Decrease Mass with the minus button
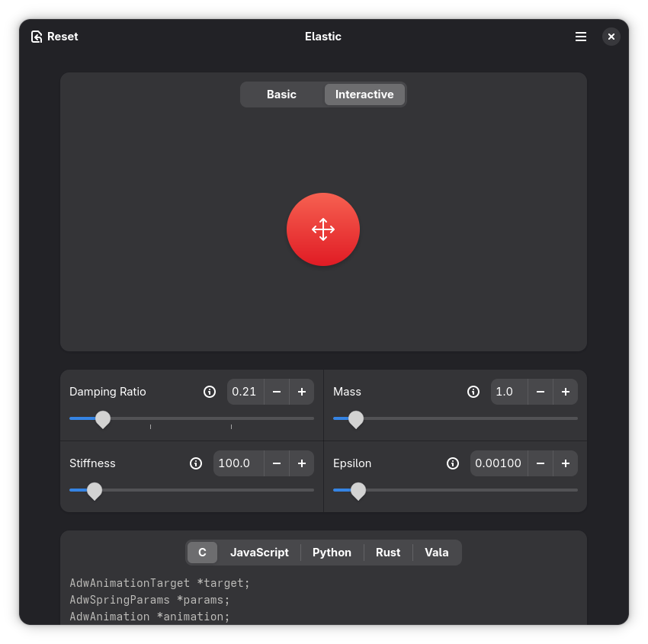The height and width of the screenshot is (644, 648). (x=541, y=392)
